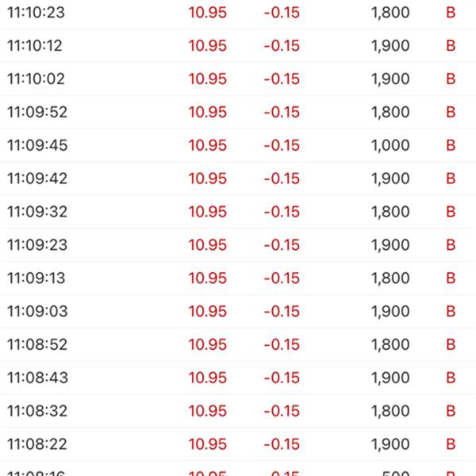Screen dimensions: 476x476
Task: Click the 11:09:03 timestamp
Action: point(37,312)
